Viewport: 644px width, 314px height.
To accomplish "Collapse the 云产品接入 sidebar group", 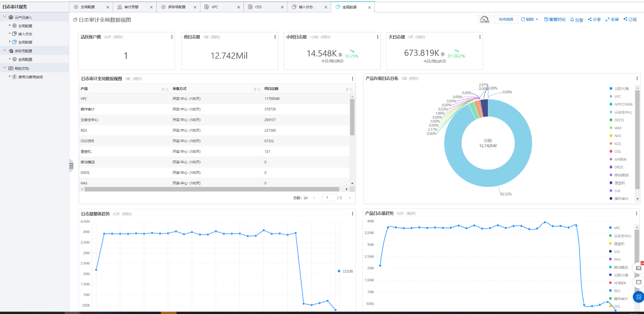I will (5, 17).
